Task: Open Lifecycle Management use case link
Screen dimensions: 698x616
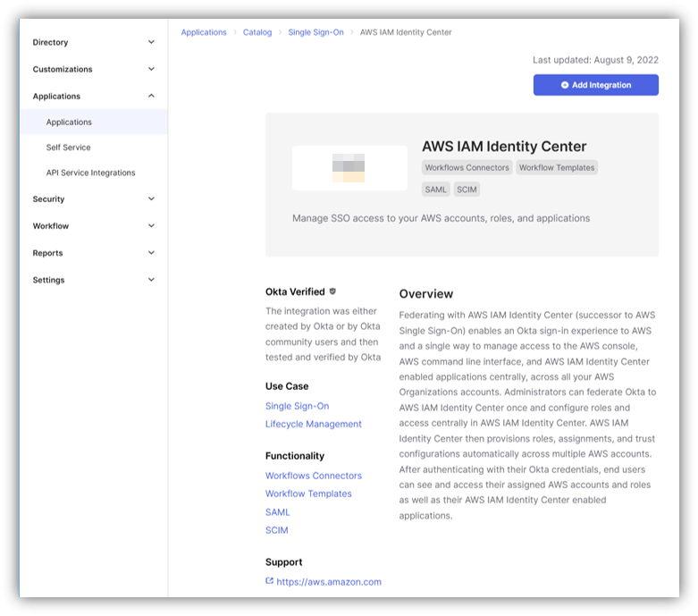Action: (314, 424)
